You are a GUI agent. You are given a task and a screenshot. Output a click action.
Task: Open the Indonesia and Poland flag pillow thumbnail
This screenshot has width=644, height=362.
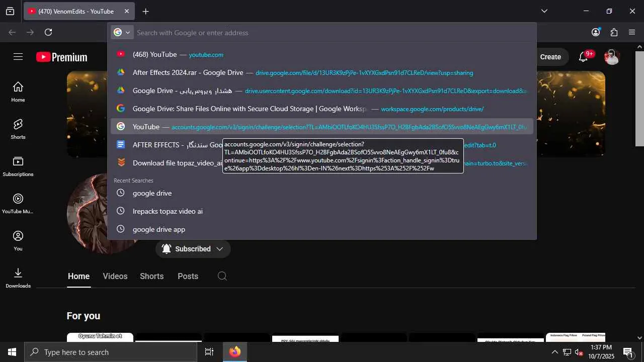(x=576, y=337)
